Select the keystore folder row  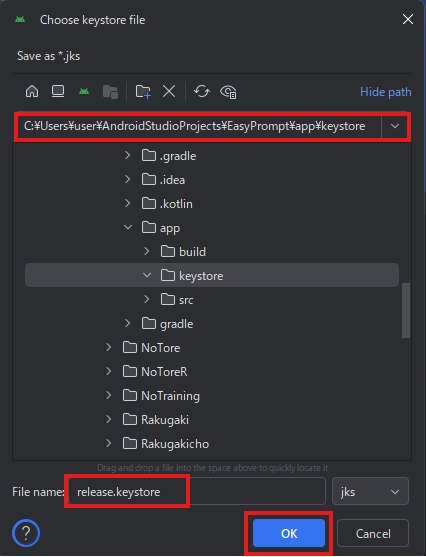(212, 275)
